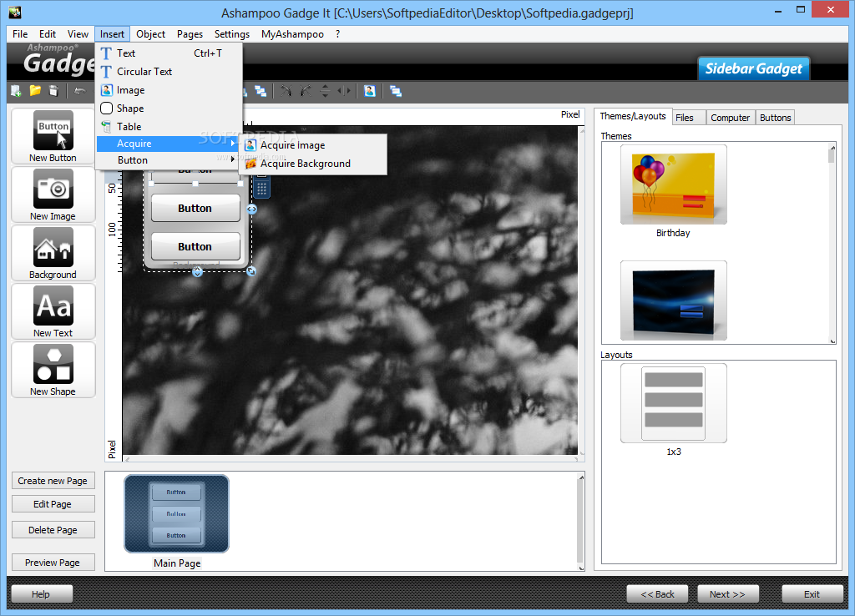The width and height of the screenshot is (855, 616).
Task: Select Acquire Background from the submenu
Action: pyautogui.click(x=313, y=164)
